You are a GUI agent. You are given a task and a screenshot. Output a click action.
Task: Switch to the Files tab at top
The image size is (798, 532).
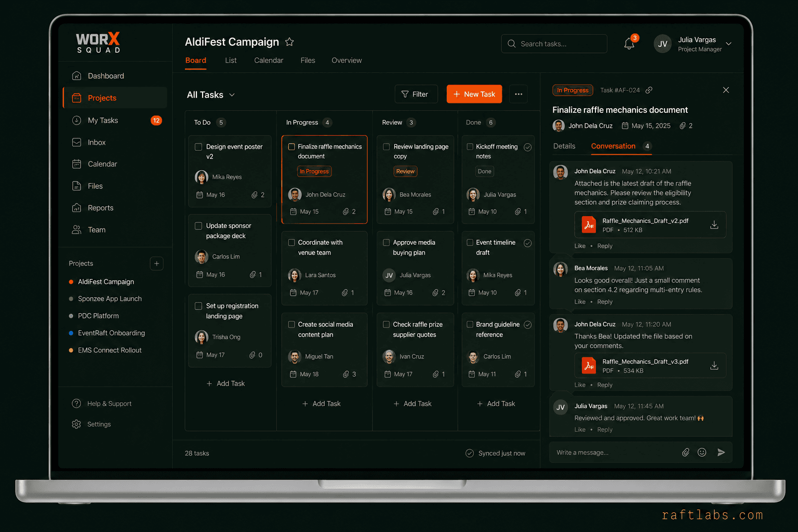pos(308,60)
